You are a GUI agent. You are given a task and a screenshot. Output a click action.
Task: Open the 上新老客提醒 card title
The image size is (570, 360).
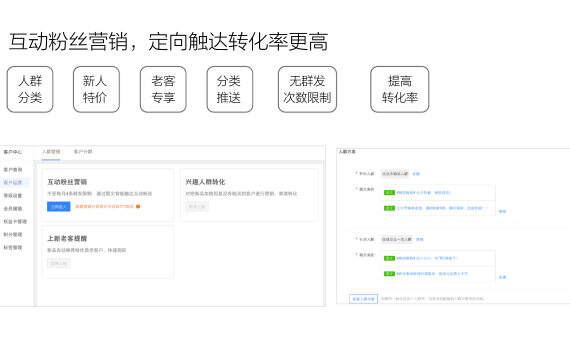click(67, 239)
